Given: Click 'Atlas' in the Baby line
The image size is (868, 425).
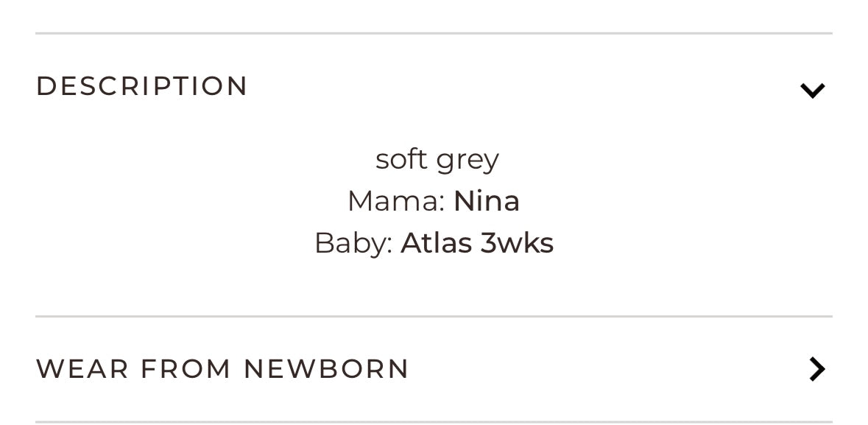Looking at the screenshot, I should click(x=437, y=242).
